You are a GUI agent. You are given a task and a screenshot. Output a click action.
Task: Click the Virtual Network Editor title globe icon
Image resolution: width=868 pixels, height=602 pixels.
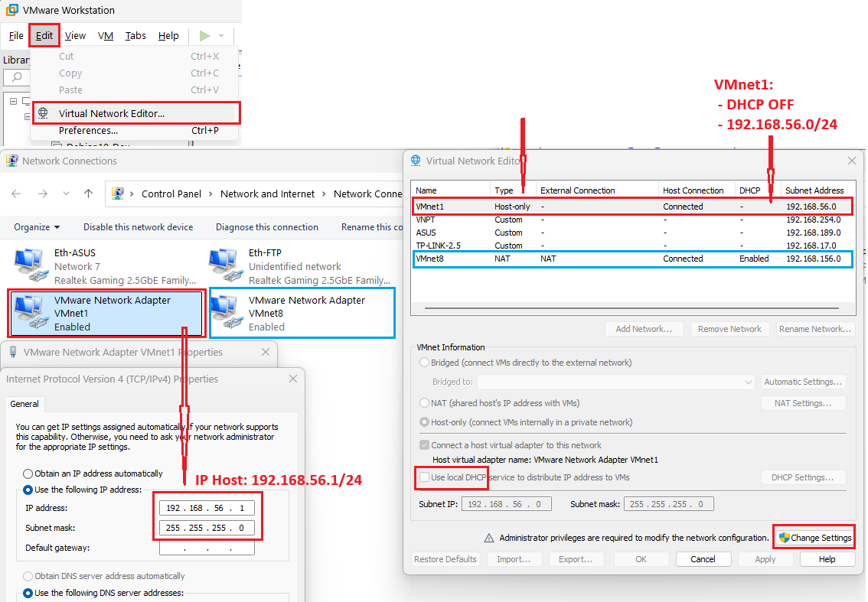click(416, 161)
